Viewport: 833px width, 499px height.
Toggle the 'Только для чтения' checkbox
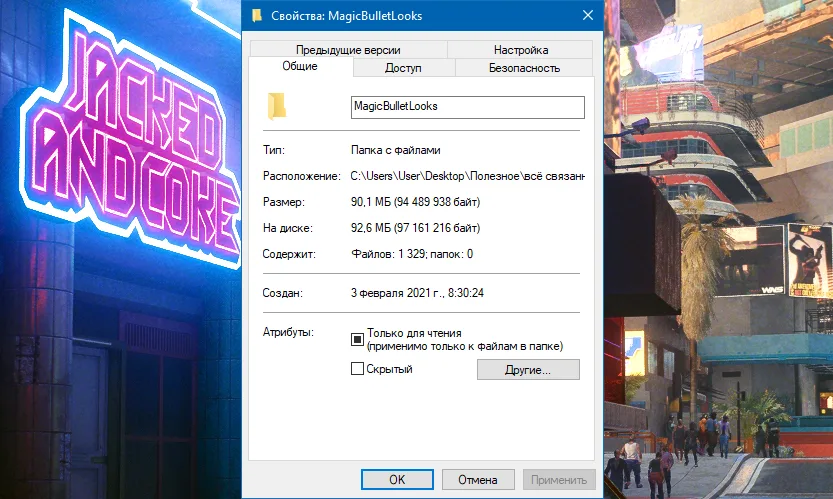click(x=358, y=339)
